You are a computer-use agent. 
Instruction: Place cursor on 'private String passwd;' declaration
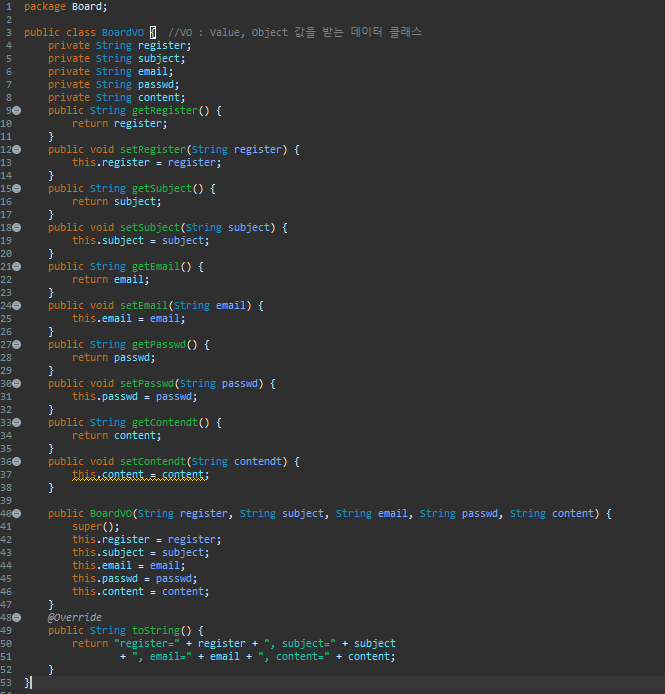[113, 85]
